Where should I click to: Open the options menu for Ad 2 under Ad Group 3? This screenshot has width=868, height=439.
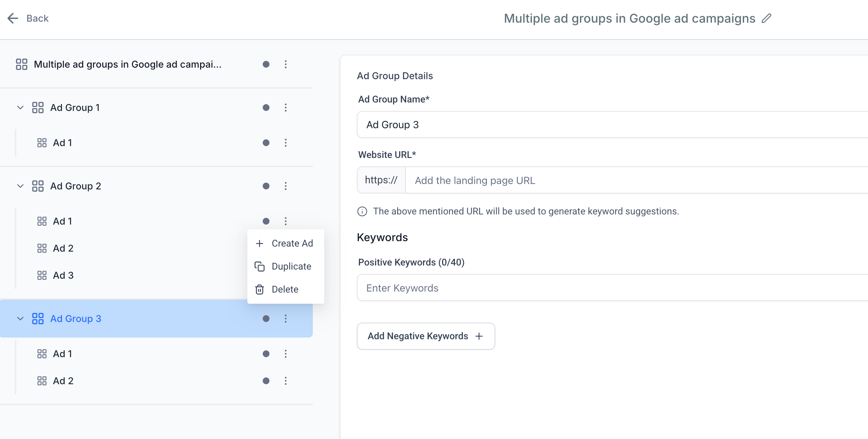coord(286,381)
